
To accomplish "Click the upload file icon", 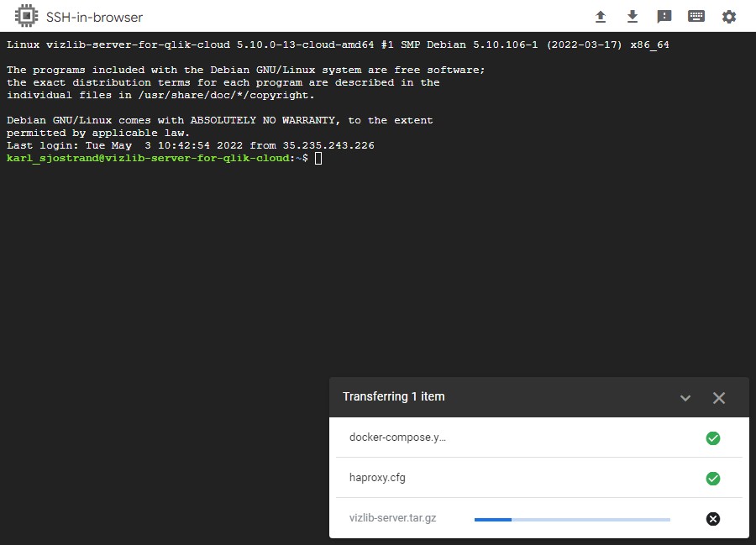I will 601,17.
